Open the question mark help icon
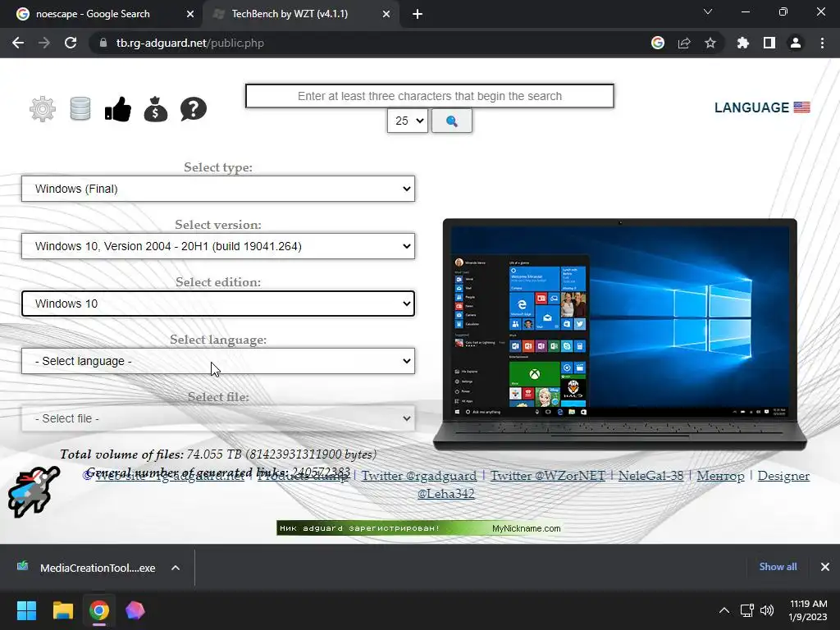 point(194,109)
